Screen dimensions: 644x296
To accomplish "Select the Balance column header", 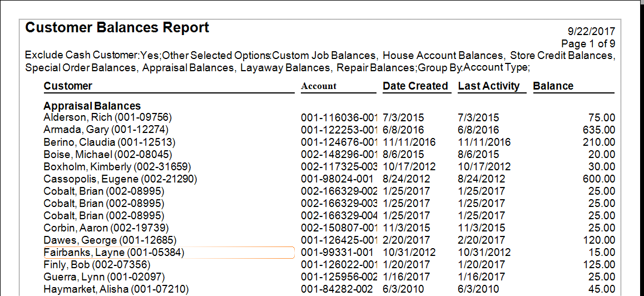I will (553, 86).
